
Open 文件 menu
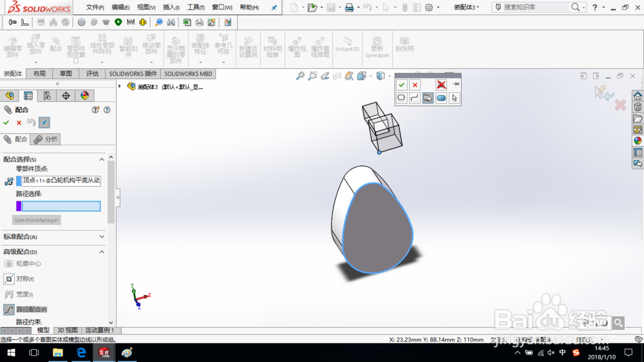pyautogui.click(x=95, y=7)
